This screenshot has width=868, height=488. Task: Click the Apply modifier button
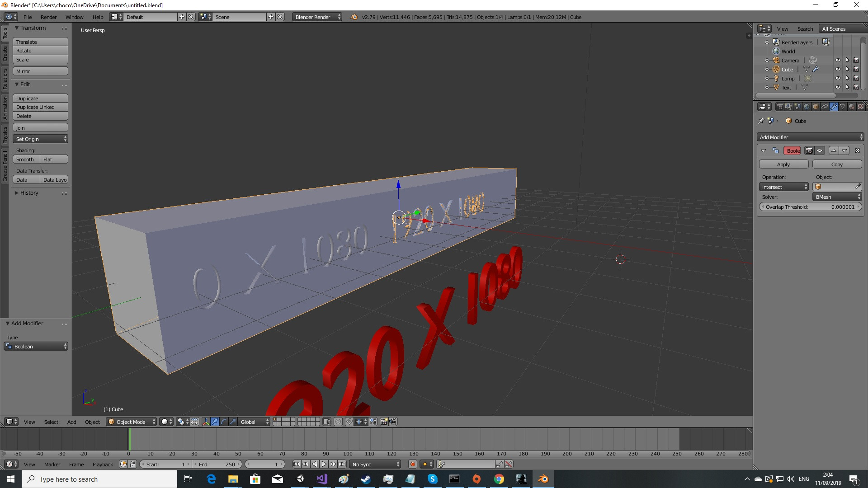pyautogui.click(x=783, y=164)
